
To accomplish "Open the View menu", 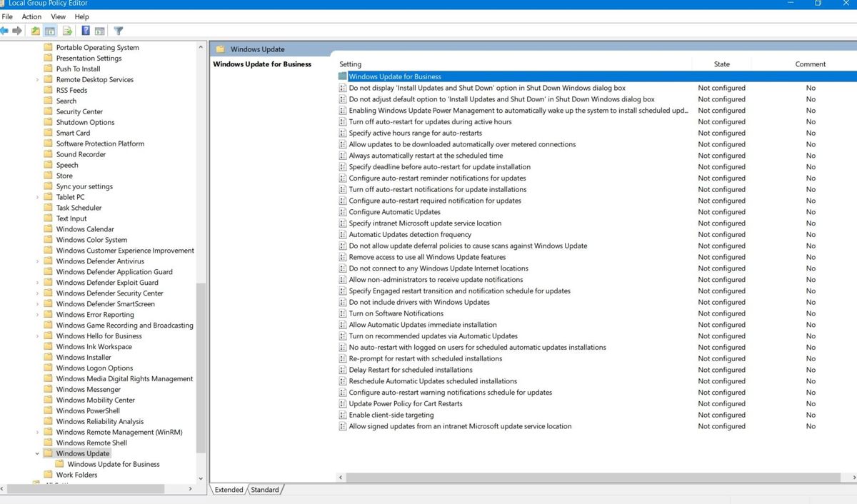I will click(59, 16).
